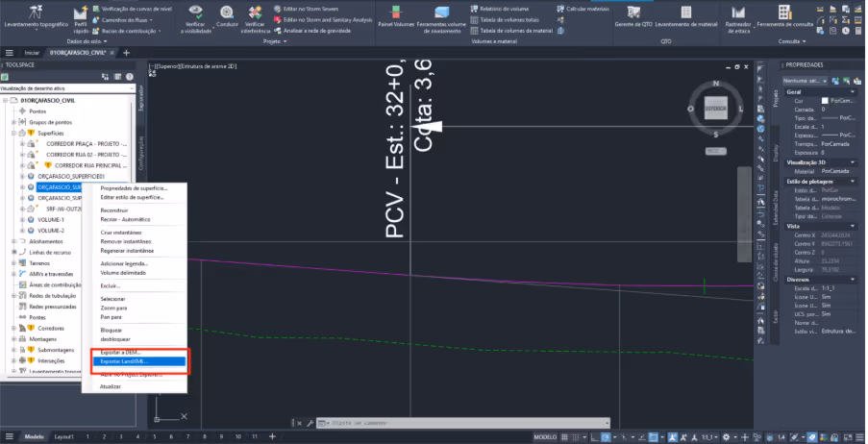
Task: Open Levantamento topográfico tool
Action: (36, 16)
